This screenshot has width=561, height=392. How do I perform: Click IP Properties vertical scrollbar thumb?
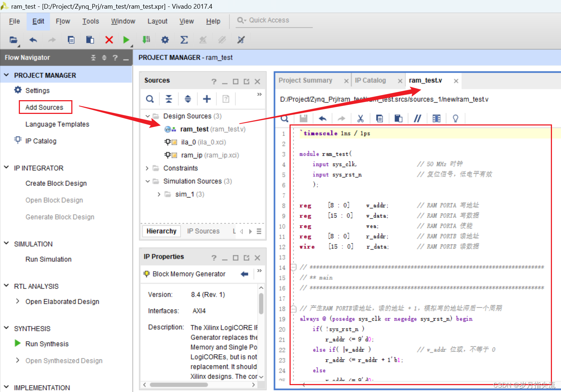click(x=261, y=303)
